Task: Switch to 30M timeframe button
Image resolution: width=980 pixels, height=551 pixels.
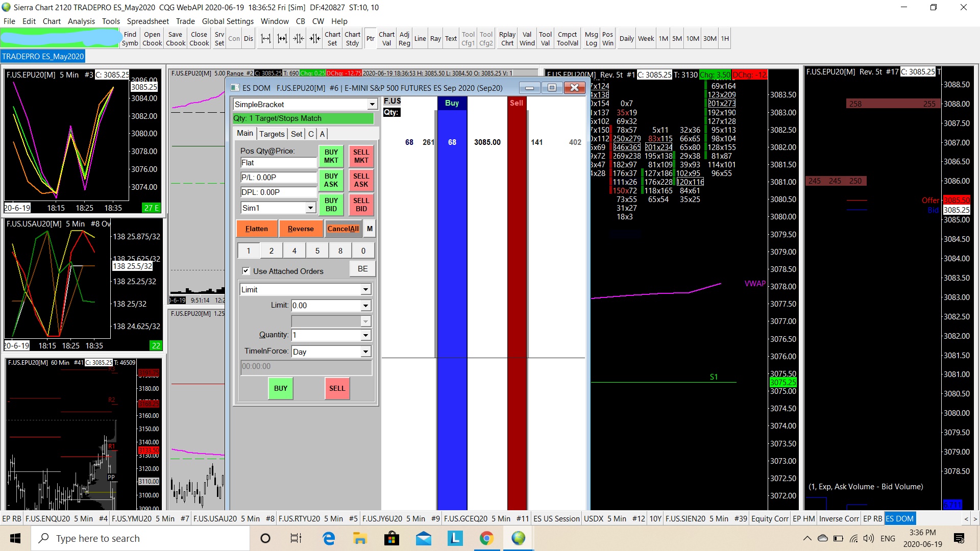Action: pos(709,39)
